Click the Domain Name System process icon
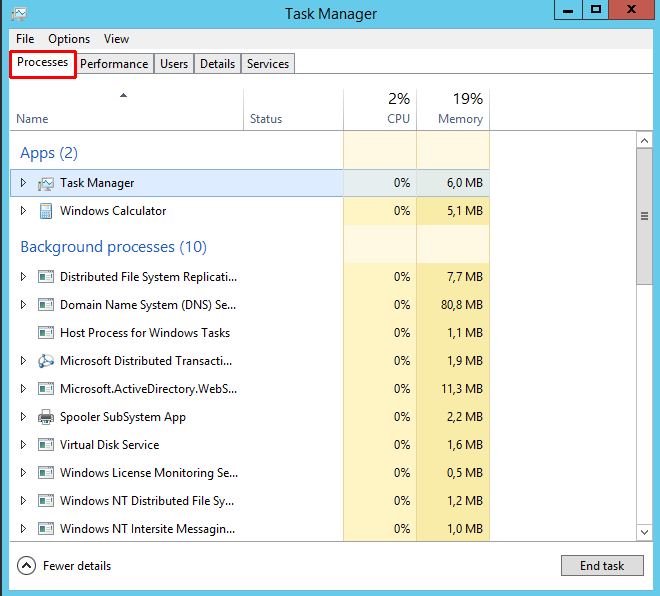Viewport: 660px width, 596px height. pos(46,305)
